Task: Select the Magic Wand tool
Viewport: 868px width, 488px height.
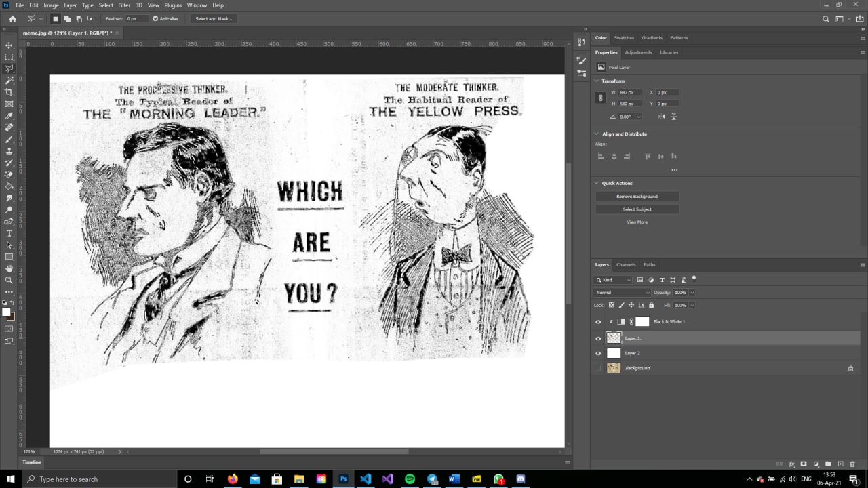Action: (9, 80)
